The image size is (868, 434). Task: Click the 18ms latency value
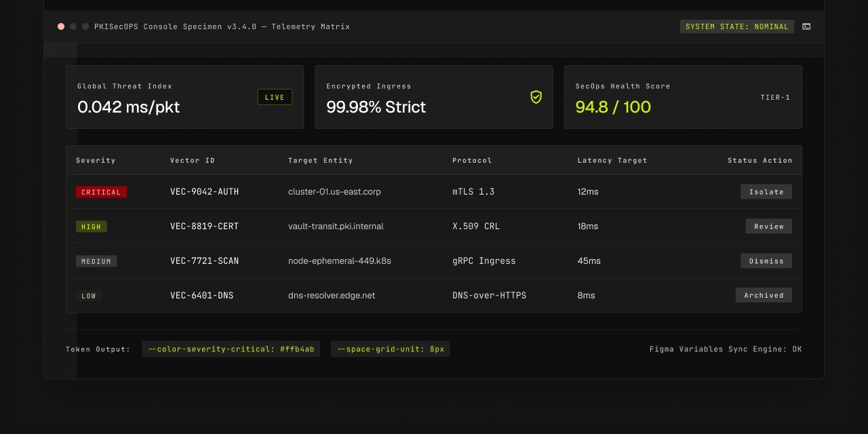pos(588,226)
